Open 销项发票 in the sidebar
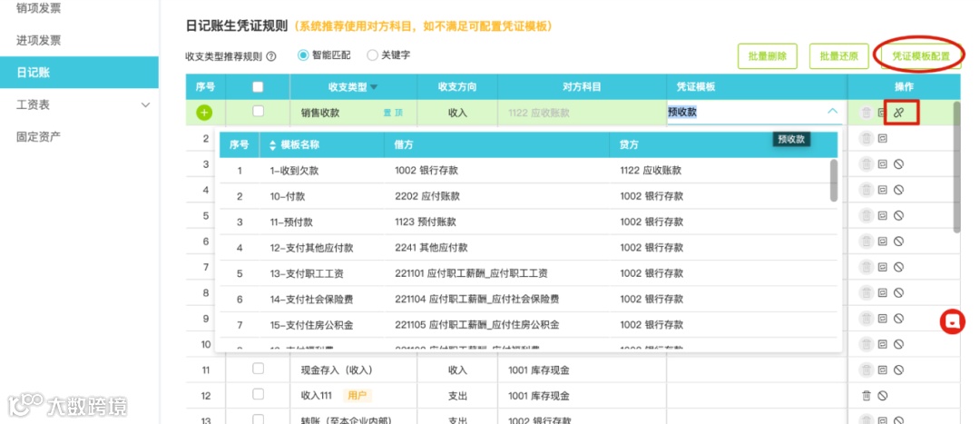This screenshot has height=424, width=980. (x=39, y=9)
